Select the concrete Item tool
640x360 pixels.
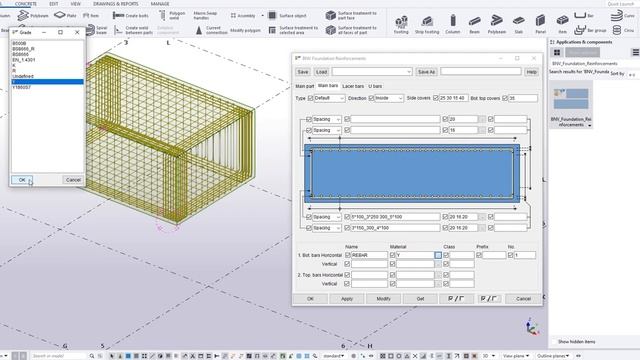[x=562, y=24]
